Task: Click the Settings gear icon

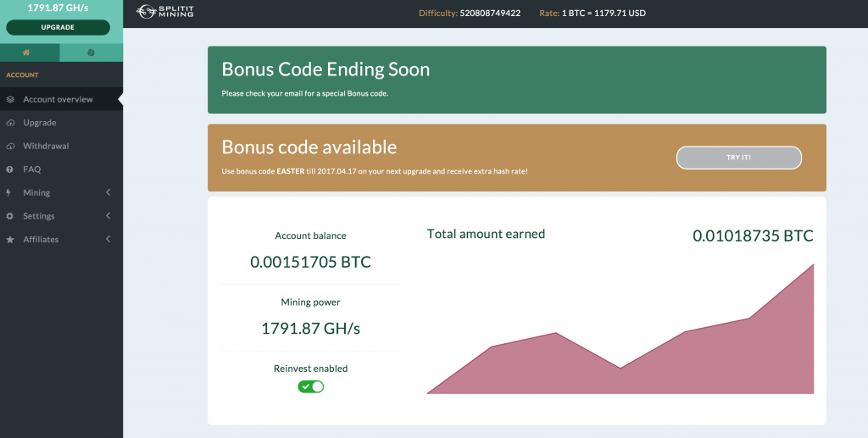Action: pos(9,216)
